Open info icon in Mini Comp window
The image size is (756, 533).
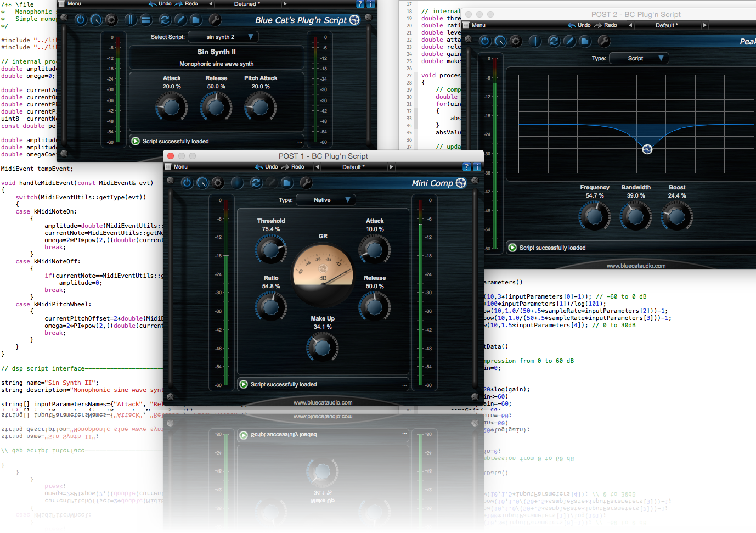[x=477, y=167]
